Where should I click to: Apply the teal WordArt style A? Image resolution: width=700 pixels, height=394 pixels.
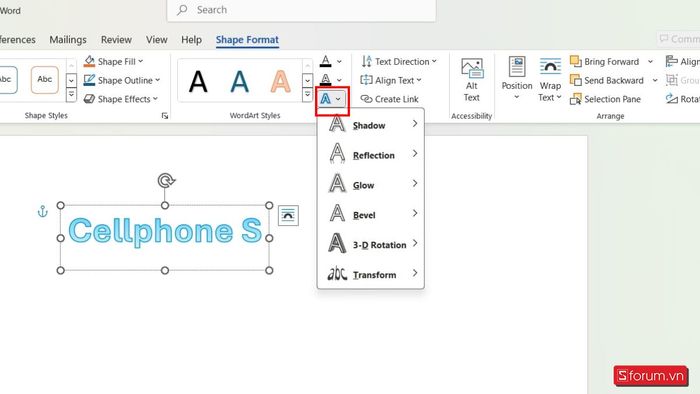239,82
